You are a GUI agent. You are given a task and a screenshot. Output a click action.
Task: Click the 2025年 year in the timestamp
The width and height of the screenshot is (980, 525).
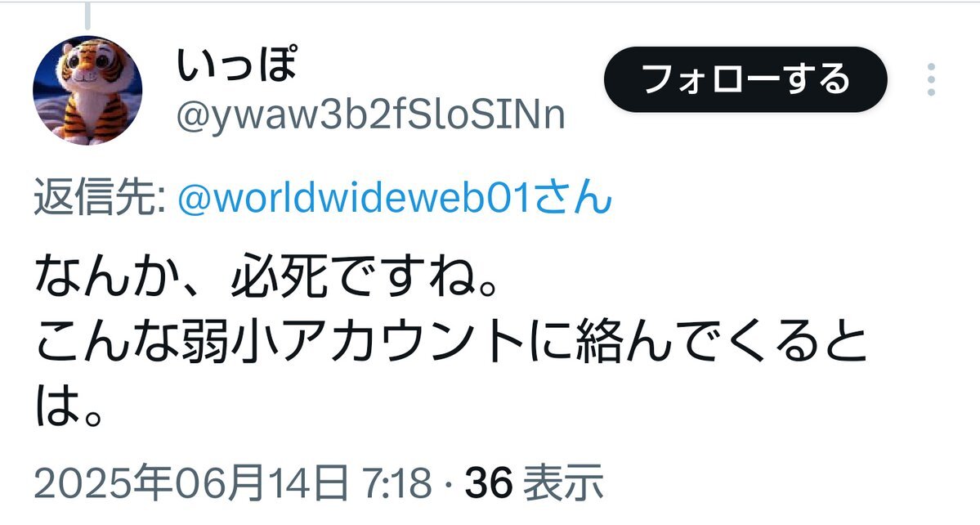point(103,483)
